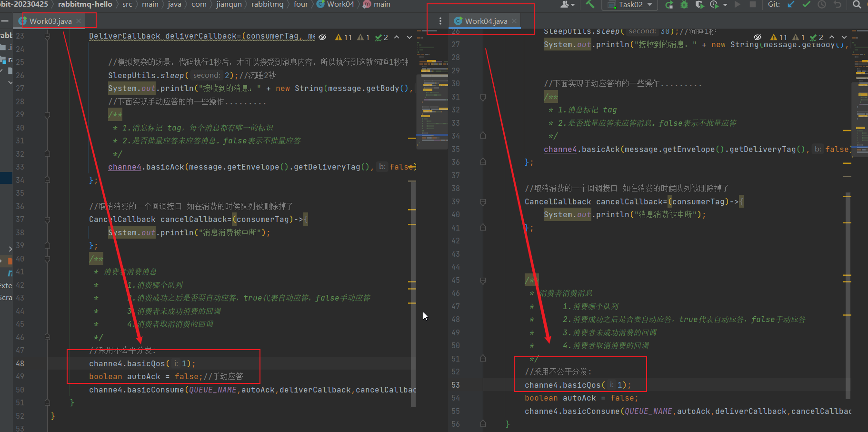Expand the profiler run options arrow
This screenshot has width=868, height=432.
point(725,5)
